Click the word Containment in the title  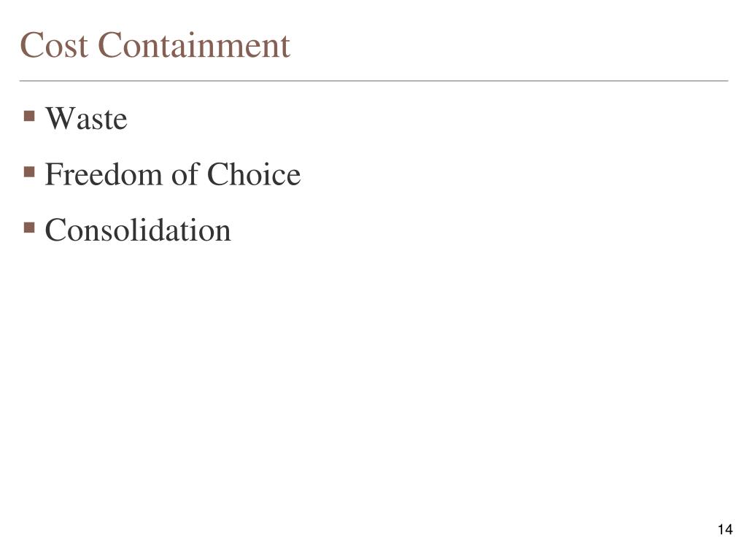pos(194,45)
